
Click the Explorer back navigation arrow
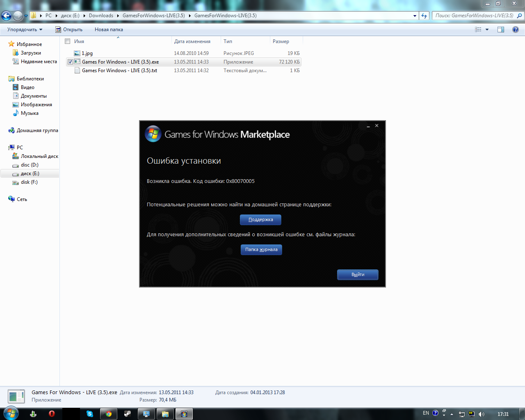[7, 16]
